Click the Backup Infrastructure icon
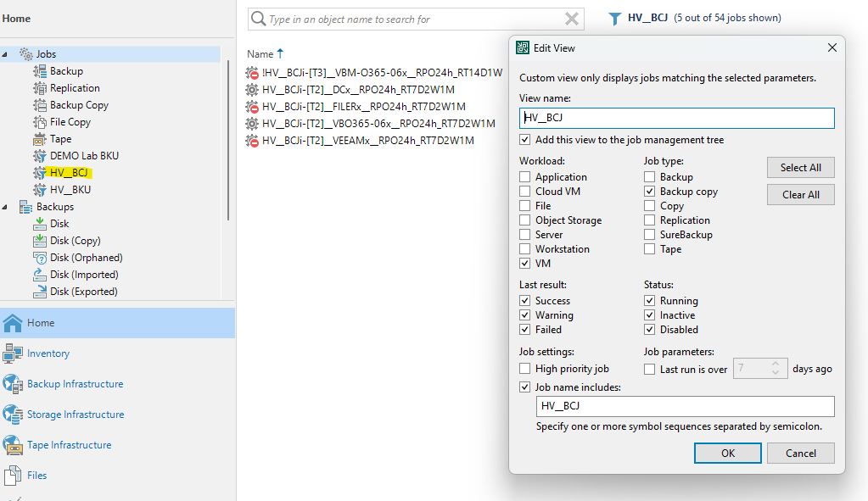Image resolution: width=868 pixels, height=501 pixels. tap(13, 384)
